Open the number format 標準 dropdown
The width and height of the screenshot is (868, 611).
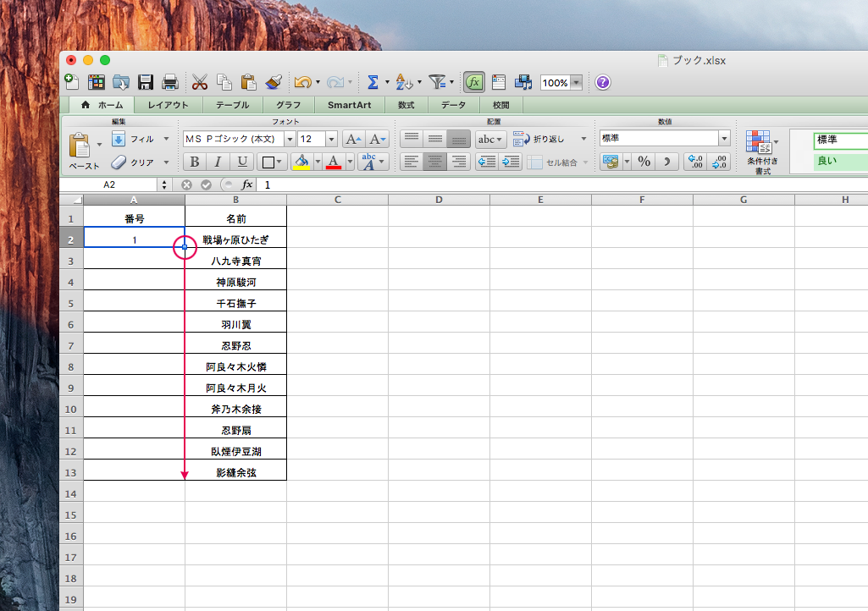point(724,138)
